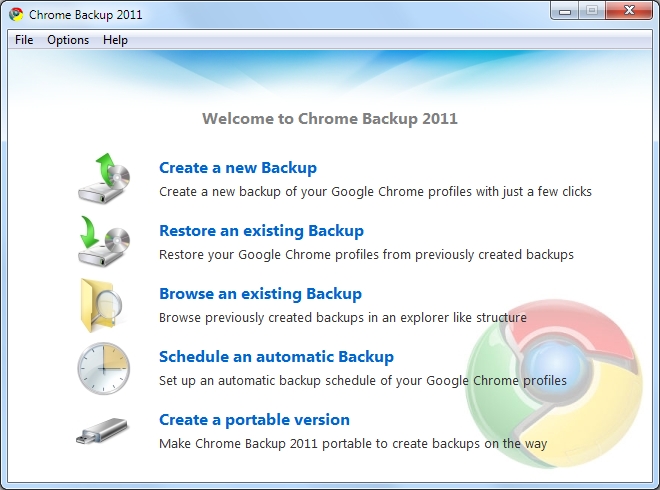Screen dimensions: 660x490
Task: Open the Options menu
Action: coord(68,40)
